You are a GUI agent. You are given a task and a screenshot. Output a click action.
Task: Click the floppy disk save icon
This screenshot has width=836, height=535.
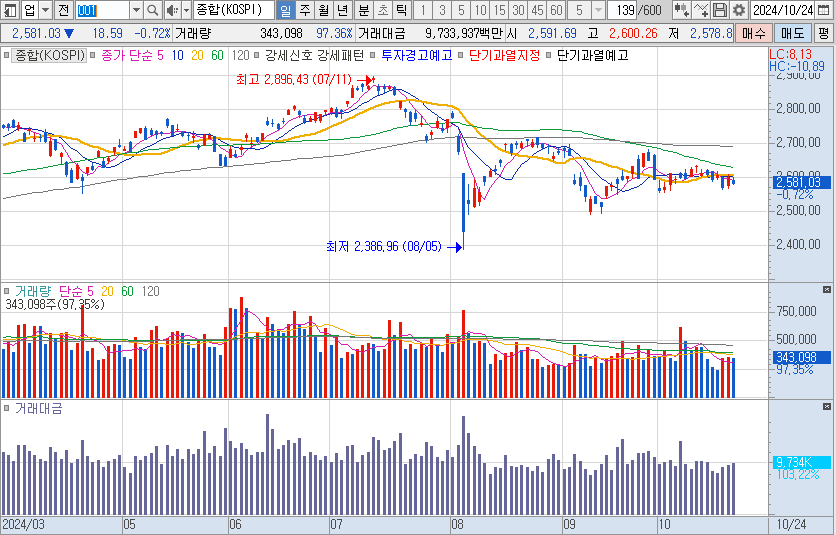click(720, 10)
